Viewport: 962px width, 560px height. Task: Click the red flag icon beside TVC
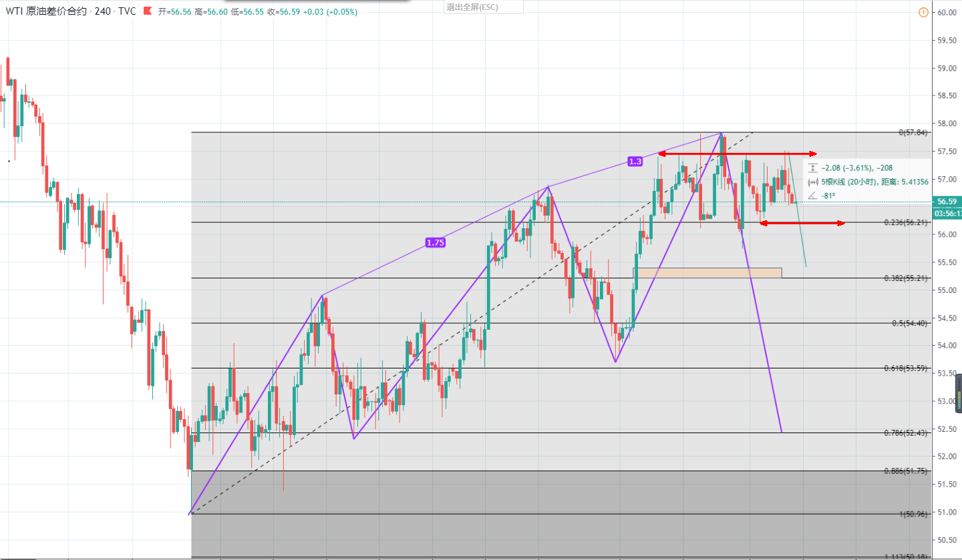pyautogui.click(x=148, y=11)
